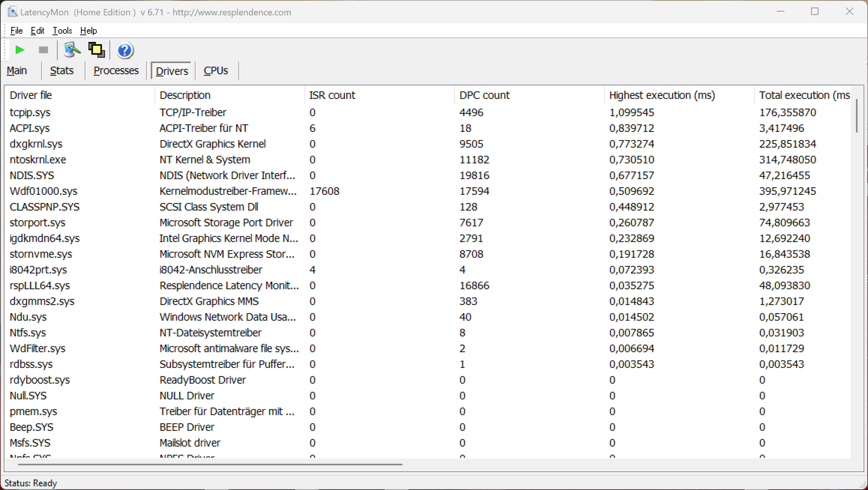Click the LatencyMon title bar app icon
Image resolution: width=868 pixels, height=490 pixels.
tap(12, 12)
